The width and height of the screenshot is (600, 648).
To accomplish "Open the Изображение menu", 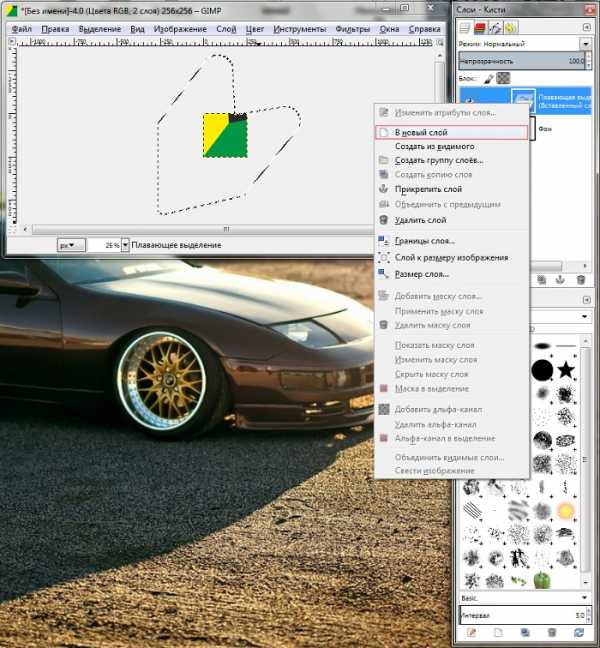I will pos(180,29).
